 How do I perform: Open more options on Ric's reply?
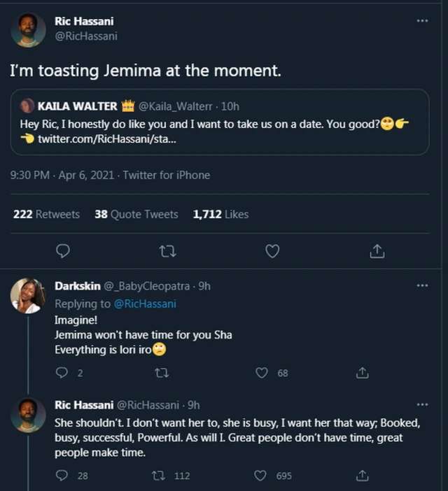pyautogui.click(x=421, y=404)
